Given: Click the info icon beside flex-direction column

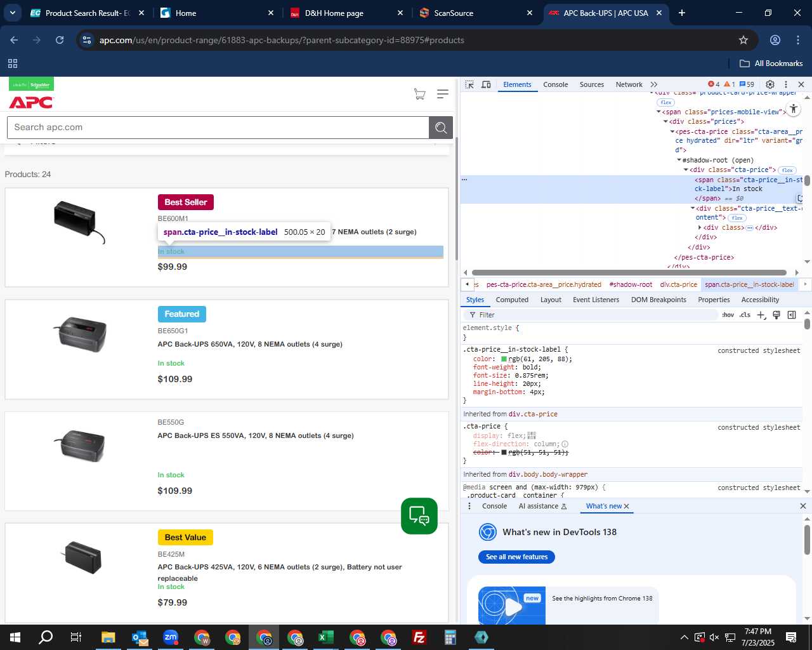Looking at the screenshot, I should [x=565, y=444].
